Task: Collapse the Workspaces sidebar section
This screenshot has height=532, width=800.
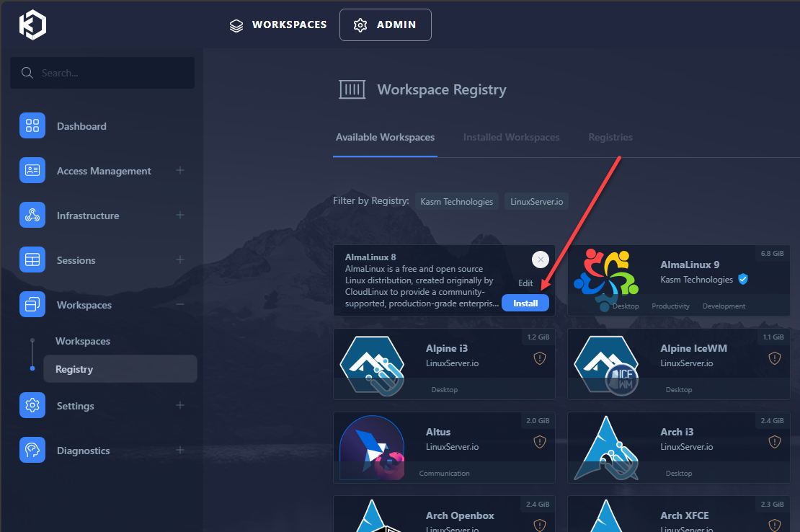Action: pyautogui.click(x=180, y=304)
